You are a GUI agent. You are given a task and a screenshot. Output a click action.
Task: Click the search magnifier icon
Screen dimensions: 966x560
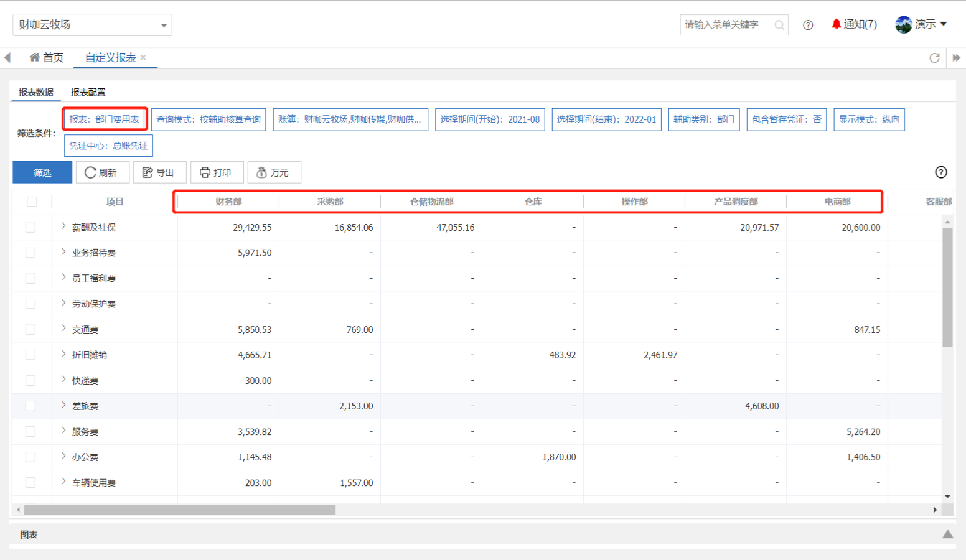point(779,25)
